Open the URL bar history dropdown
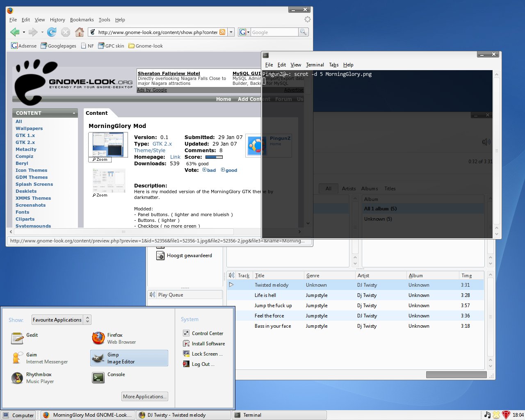Image resolution: width=525 pixels, height=420 pixels. [231, 32]
